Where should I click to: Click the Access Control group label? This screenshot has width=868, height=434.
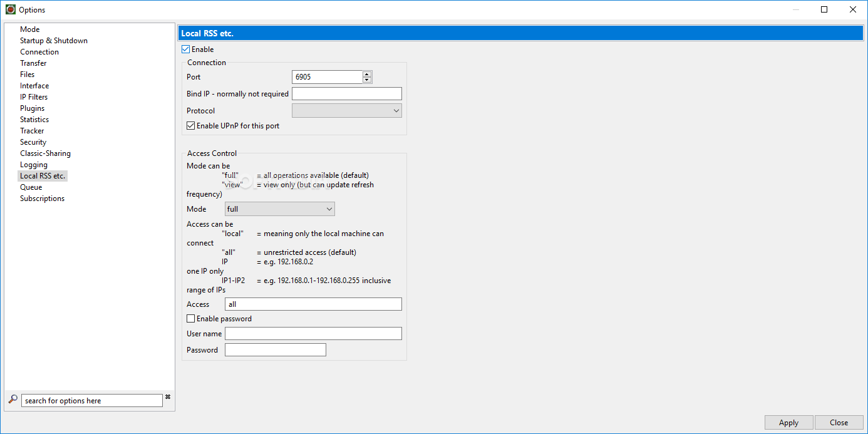[x=212, y=153]
